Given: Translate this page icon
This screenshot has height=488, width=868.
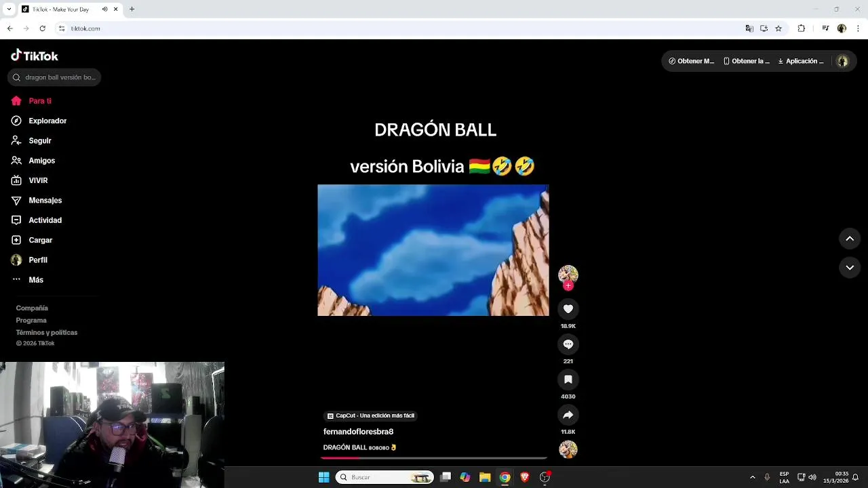Looking at the screenshot, I should click(749, 28).
